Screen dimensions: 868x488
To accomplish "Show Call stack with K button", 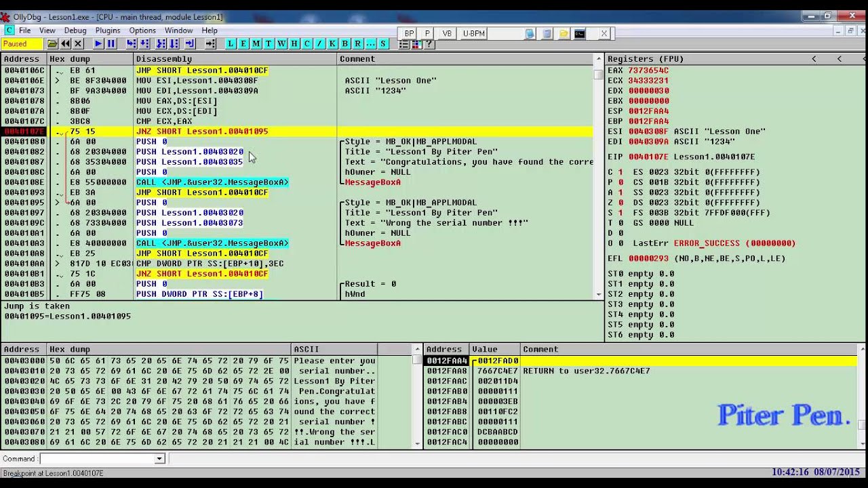I will coord(332,43).
